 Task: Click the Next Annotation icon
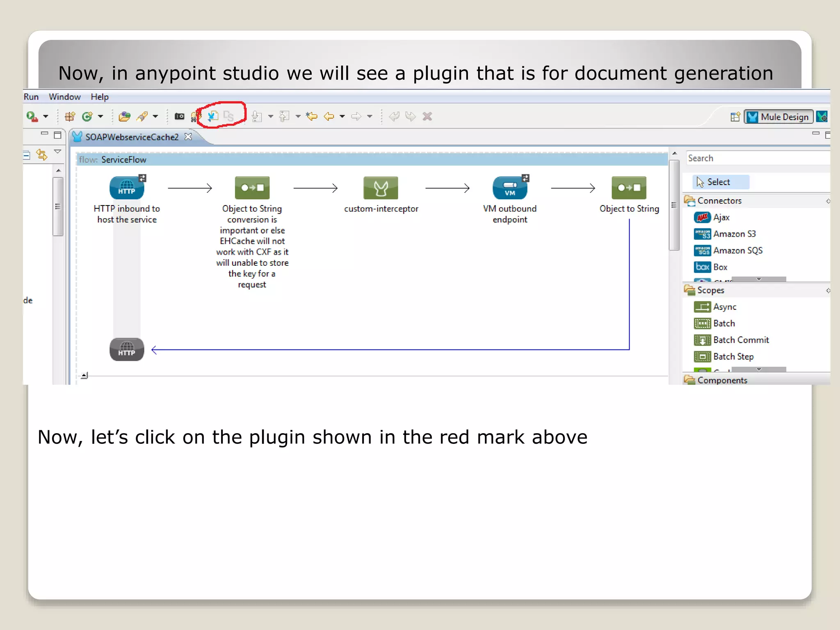257,116
